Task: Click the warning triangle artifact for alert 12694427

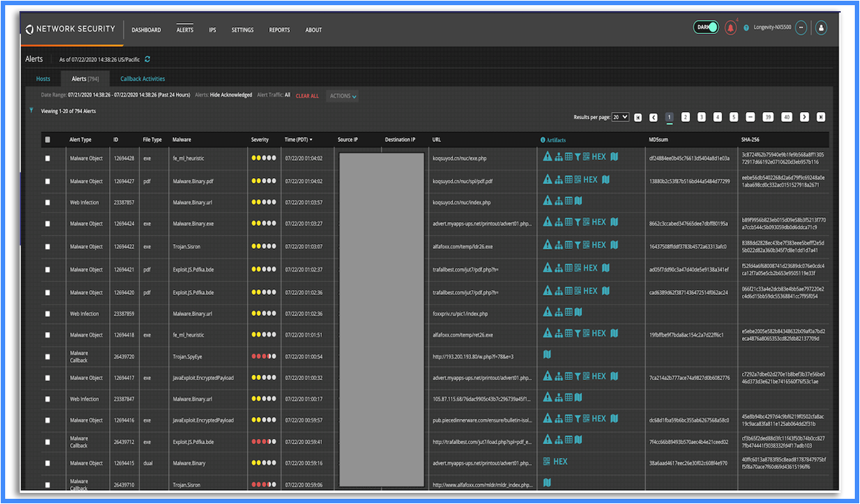Action: pos(547,179)
